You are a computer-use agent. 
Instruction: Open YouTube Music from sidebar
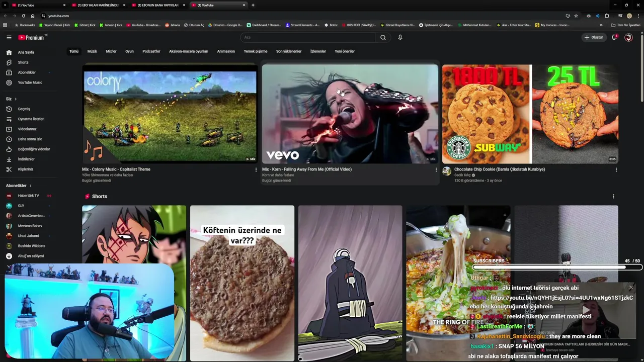pyautogui.click(x=30, y=82)
